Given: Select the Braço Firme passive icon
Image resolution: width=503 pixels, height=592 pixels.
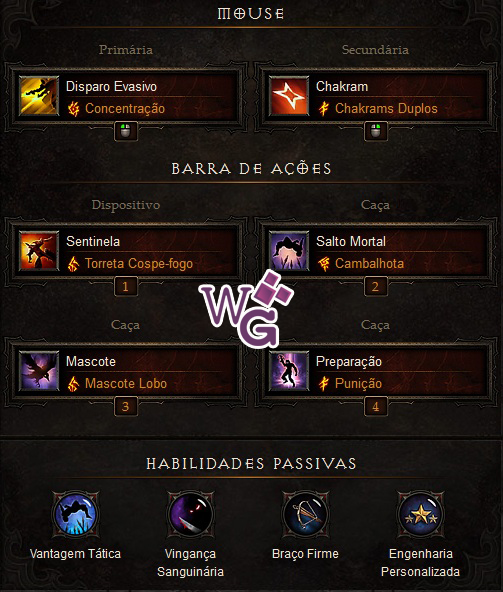Looking at the screenshot, I should (x=306, y=514).
